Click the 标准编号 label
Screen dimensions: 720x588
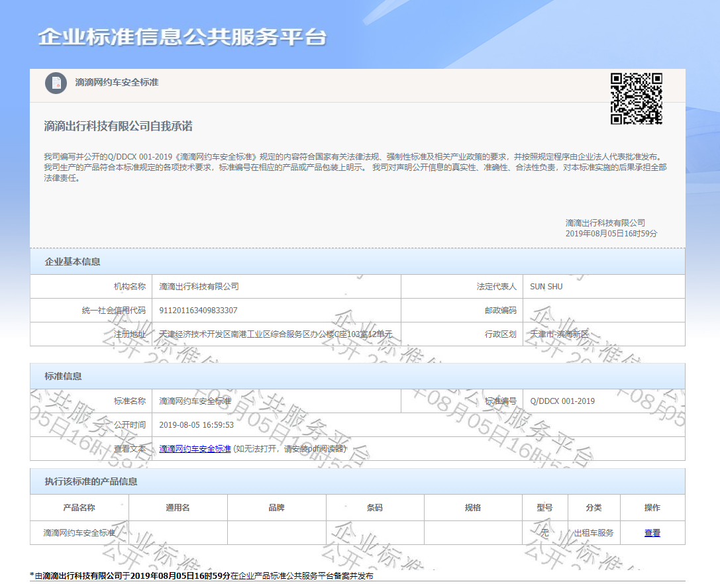click(501, 401)
